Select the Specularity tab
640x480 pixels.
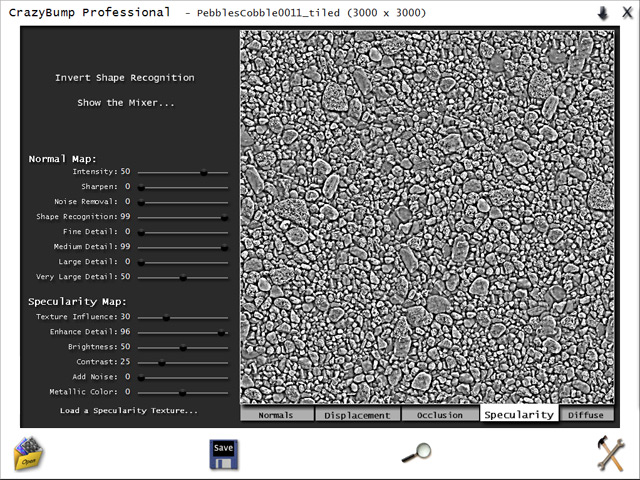coord(519,414)
